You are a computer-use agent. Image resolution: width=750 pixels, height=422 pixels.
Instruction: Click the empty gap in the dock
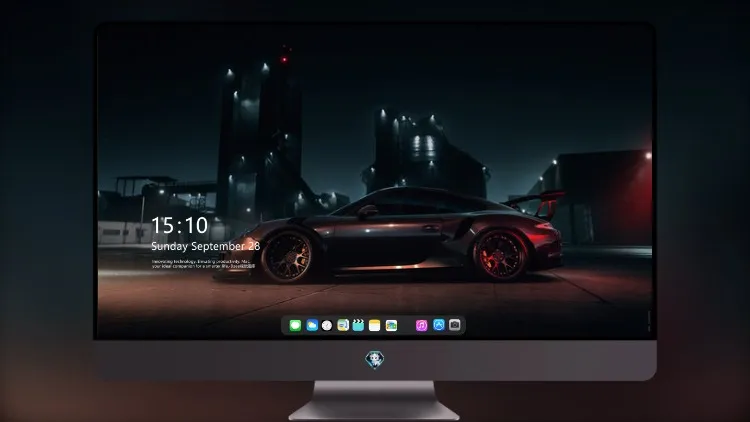(407, 325)
